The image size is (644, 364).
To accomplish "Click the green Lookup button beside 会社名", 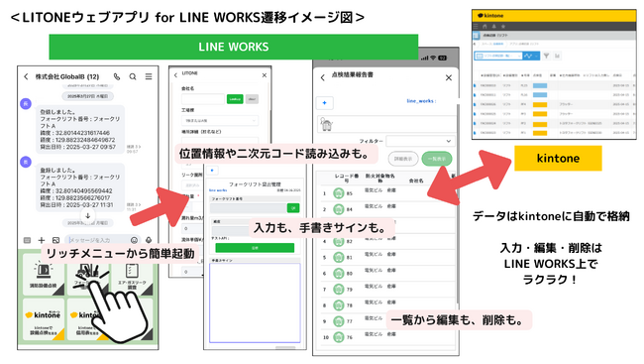I will point(235,99).
